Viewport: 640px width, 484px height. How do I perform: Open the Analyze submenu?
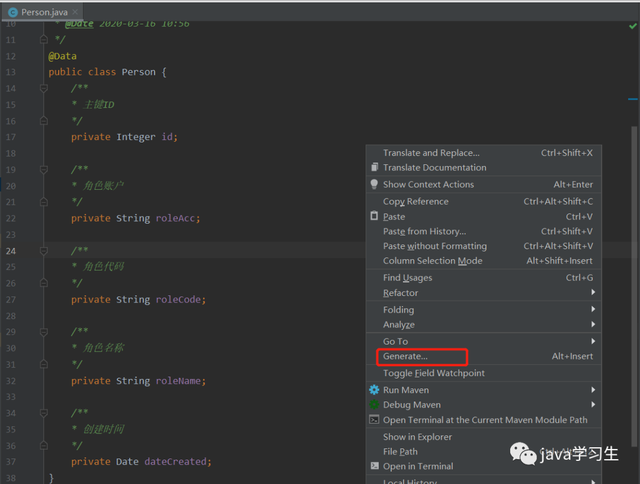484,324
